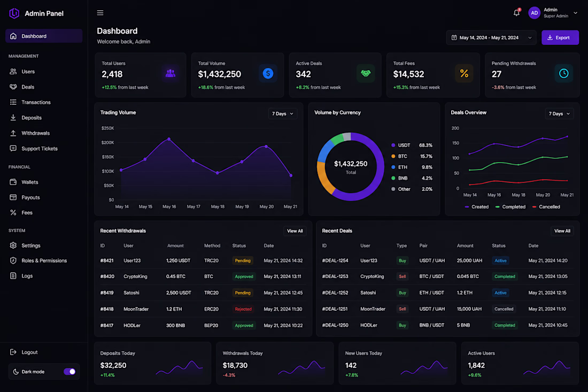Click the Transactions list icon
The height and width of the screenshot is (392, 588).
13,102
